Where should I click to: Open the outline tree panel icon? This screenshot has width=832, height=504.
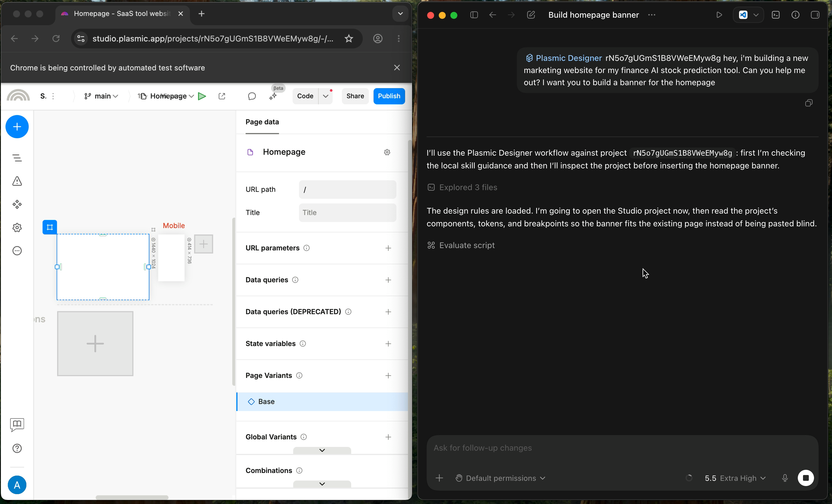point(17,158)
